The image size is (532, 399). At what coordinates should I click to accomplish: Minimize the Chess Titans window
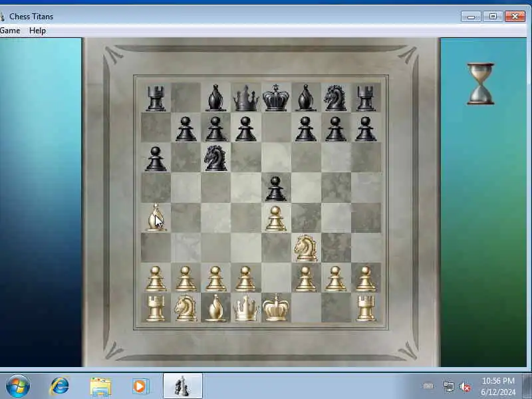pos(471,16)
